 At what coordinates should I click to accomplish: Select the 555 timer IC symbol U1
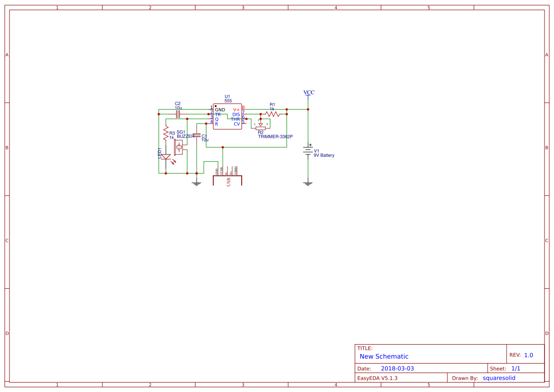pyautogui.click(x=227, y=116)
